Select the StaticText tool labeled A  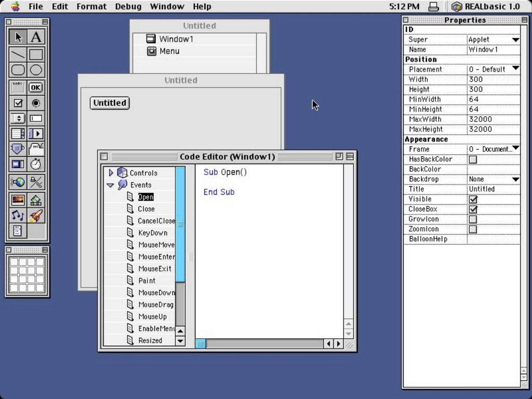pos(36,36)
